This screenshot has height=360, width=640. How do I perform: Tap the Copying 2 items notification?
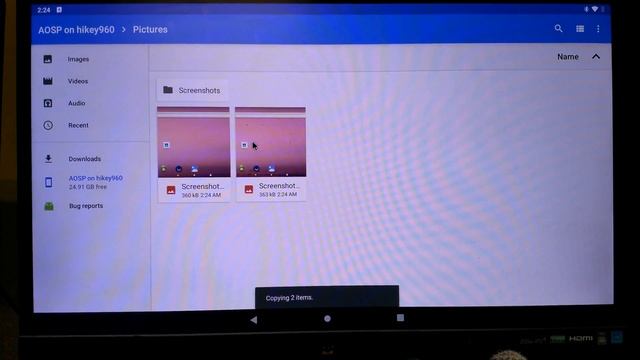click(x=327, y=297)
